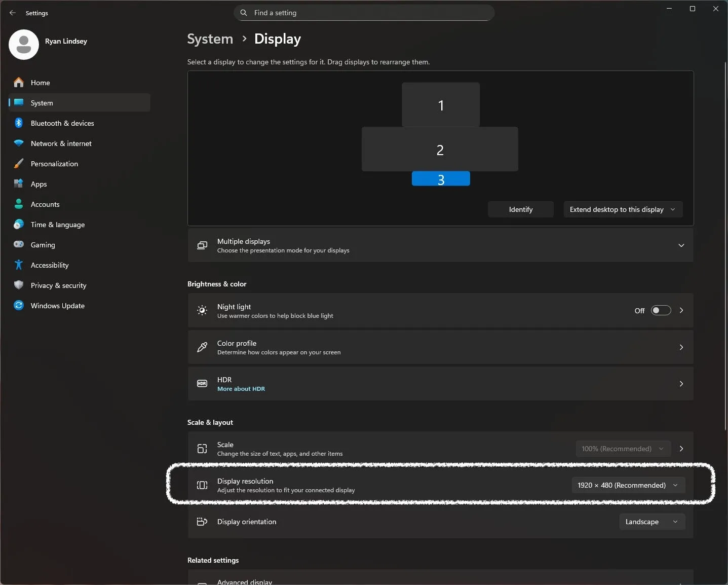Click the Time & language globe icon
The height and width of the screenshot is (585, 728).
(x=19, y=224)
